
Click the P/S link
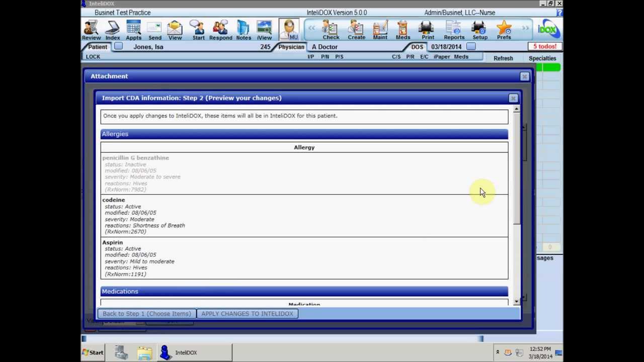[339, 57]
